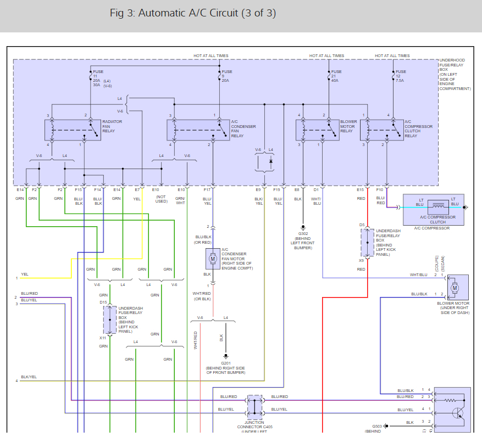Select the blower motor relay symbol box
The height and width of the screenshot is (448, 482).
pos(318,130)
